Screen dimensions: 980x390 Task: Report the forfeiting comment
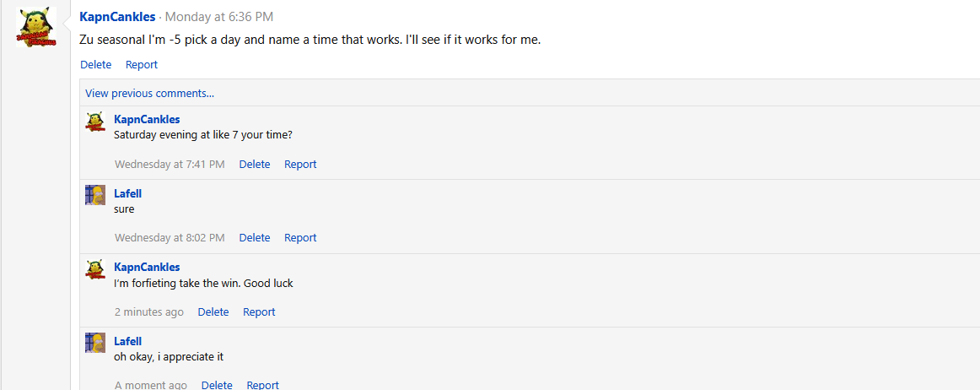[259, 311]
